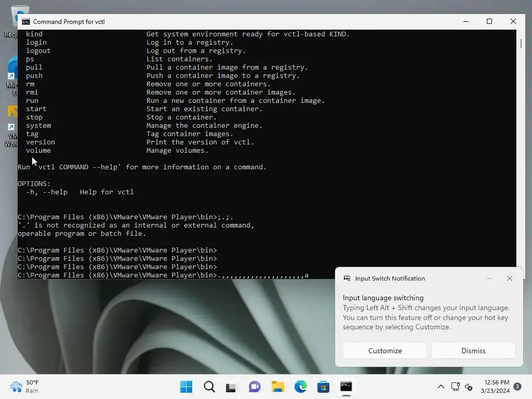Click the '-h, --help' option text
Screen dimensions: 532x399
[46, 192]
